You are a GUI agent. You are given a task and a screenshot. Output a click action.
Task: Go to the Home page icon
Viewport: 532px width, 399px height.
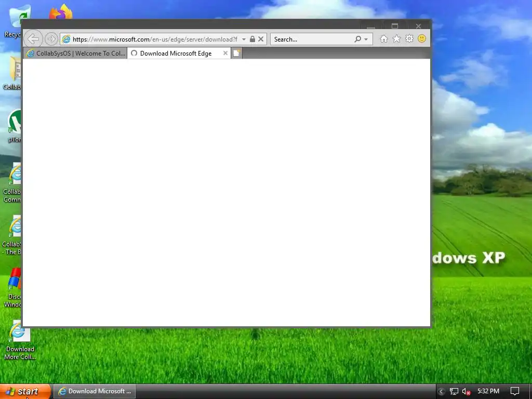click(384, 39)
